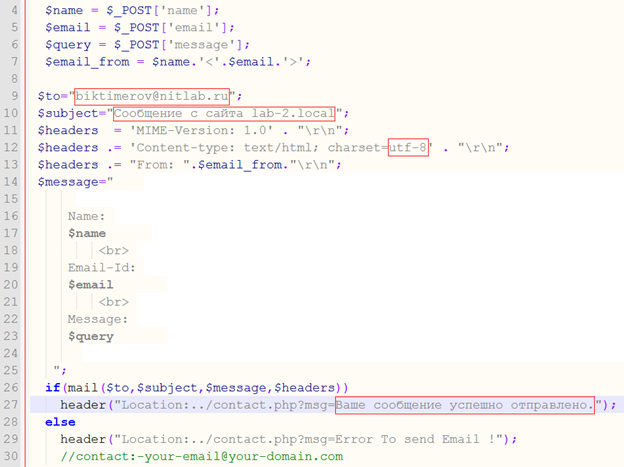Viewport: 624px width, 467px height.
Task: Click the utf-8 charset value
Action: [408, 147]
